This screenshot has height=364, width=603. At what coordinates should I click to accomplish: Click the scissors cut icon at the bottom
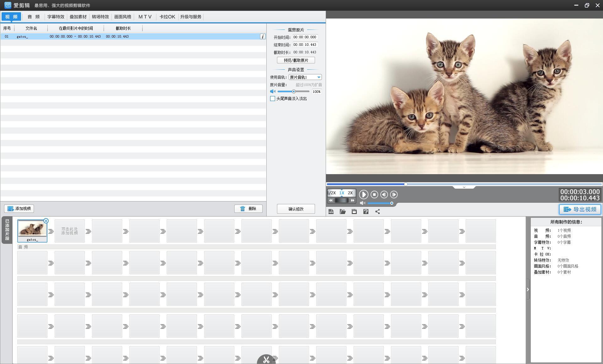tap(266, 360)
